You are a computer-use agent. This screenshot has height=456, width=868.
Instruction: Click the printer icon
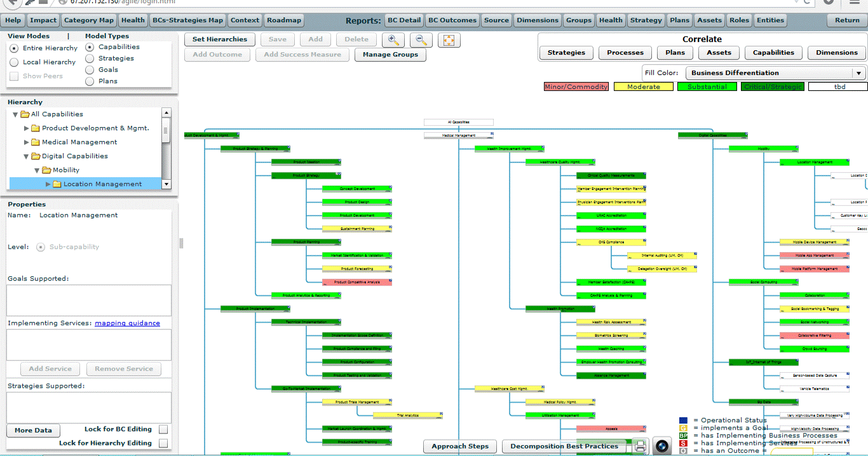641,446
